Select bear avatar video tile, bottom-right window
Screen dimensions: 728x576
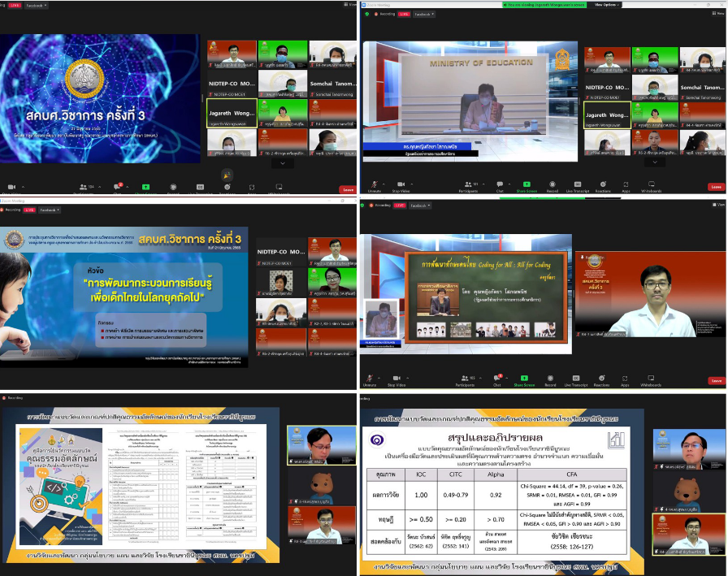click(x=688, y=491)
